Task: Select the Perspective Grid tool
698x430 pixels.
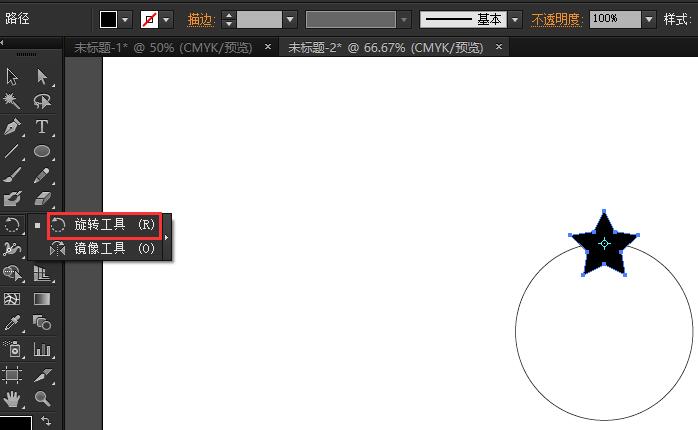Action: coord(42,273)
